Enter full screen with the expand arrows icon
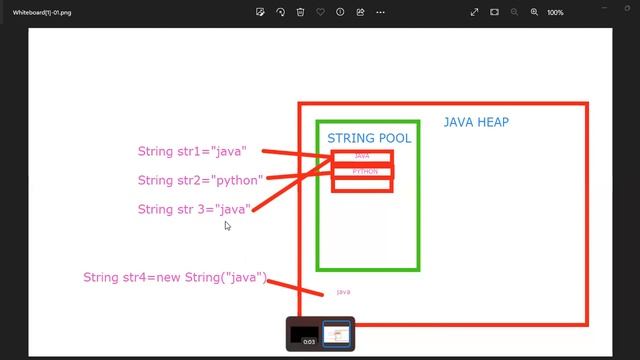640x360 pixels. (474, 12)
